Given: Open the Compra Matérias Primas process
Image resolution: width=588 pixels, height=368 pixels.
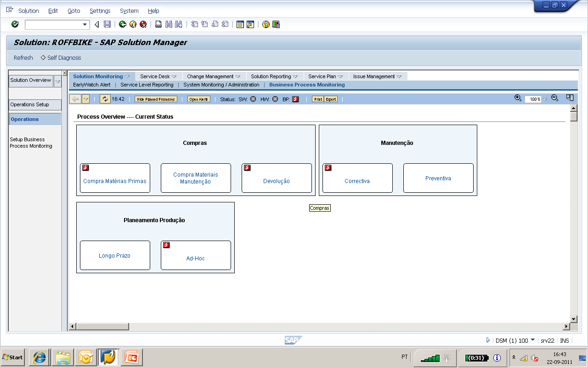Looking at the screenshot, I should tap(115, 178).
